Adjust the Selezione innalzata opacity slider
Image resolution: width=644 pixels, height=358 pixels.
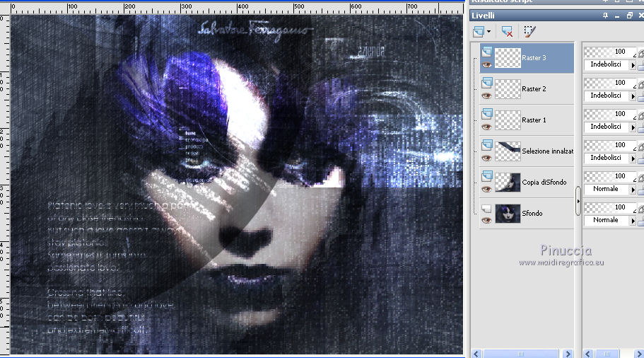[610, 146]
